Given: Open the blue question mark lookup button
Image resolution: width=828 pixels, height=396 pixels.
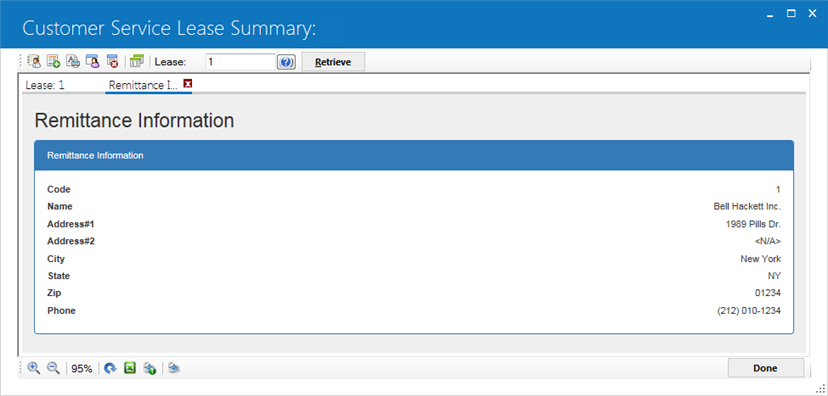Looking at the screenshot, I should pyautogui.click(x=286, y=62).
